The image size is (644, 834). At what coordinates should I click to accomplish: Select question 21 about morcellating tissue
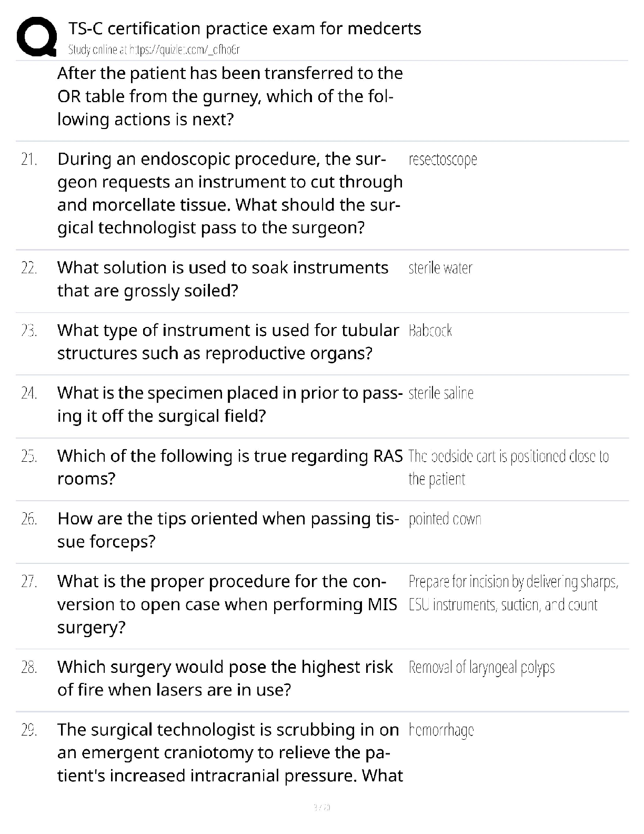(x=230, y=193)
